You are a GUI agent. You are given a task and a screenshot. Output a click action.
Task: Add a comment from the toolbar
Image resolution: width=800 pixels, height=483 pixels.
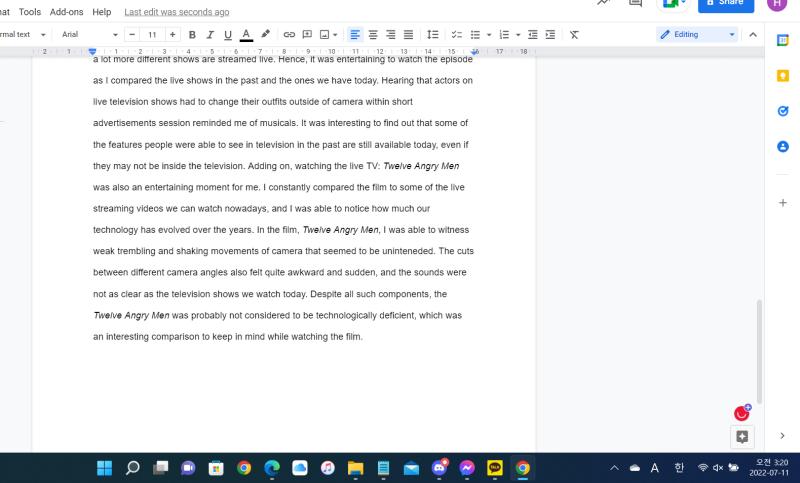tap(307, 35)
